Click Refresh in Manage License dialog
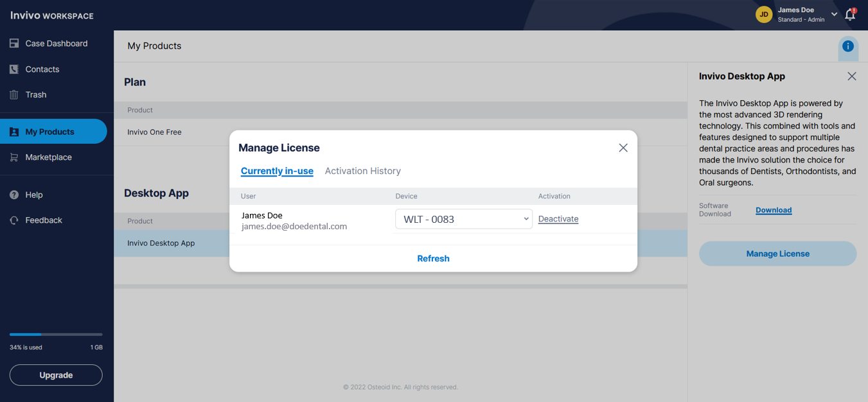 pos(433,259)
